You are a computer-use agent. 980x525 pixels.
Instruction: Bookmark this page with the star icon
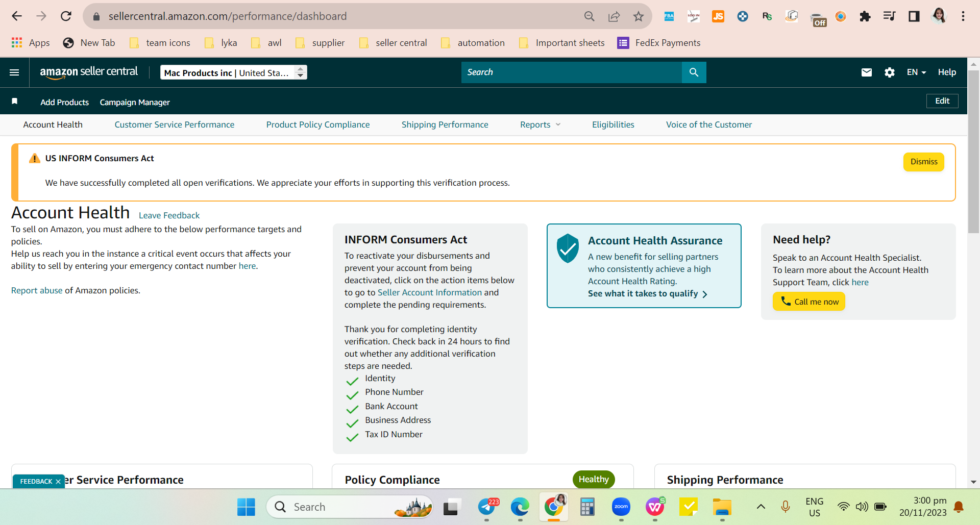[639, 16]
